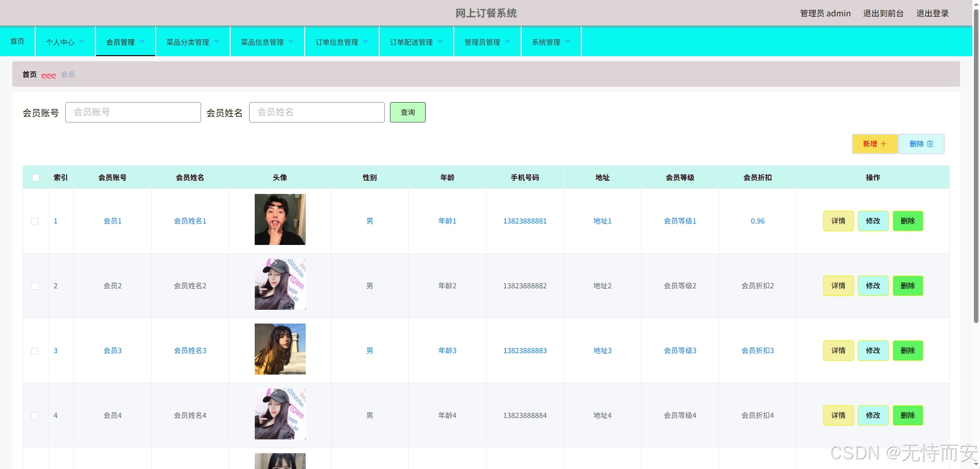Open 详情 for member 会员2
Viewport: 980px width, 469px height.
point(839,286)
